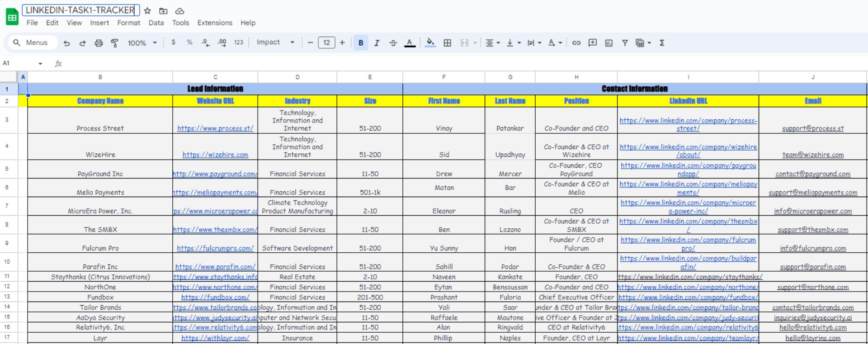Viewport: 868px width, 344px height.
Task: Select the Lead Information header cell
Action: pos(215,89)
